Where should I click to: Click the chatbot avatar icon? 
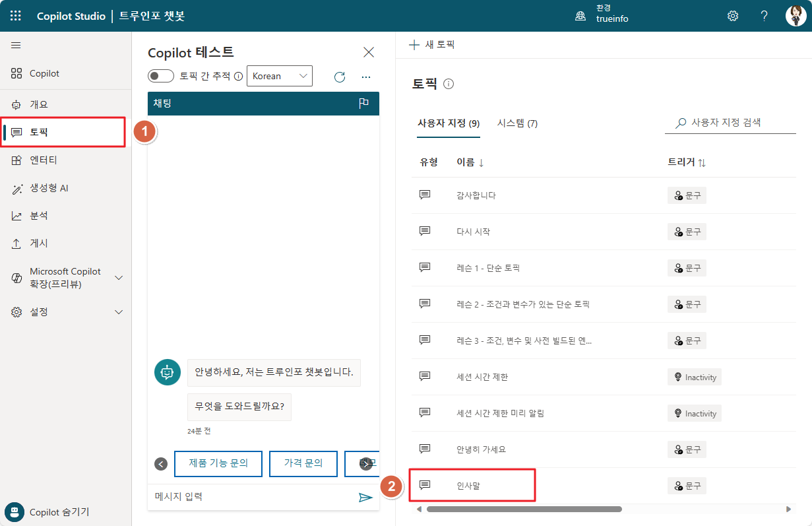click(168, 372)
